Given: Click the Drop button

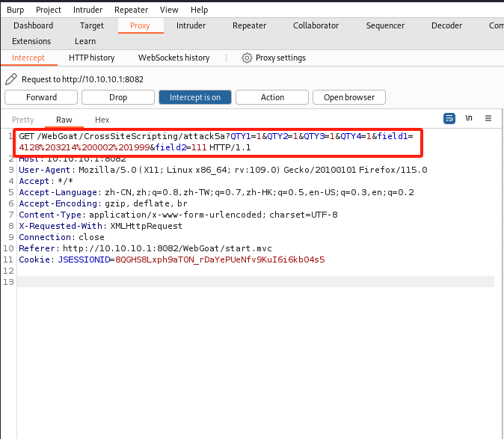Looking at the screenshot, I should coord(118,97).
